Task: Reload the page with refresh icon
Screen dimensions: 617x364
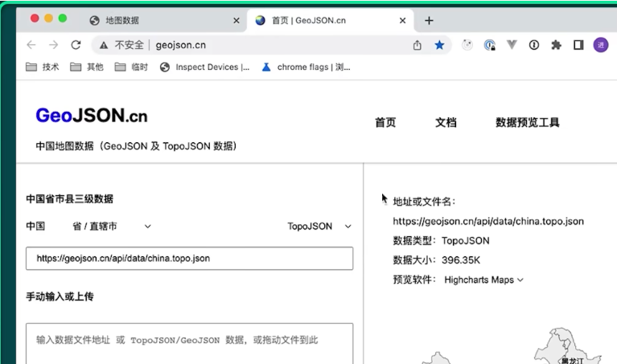Action: point(76,45)
